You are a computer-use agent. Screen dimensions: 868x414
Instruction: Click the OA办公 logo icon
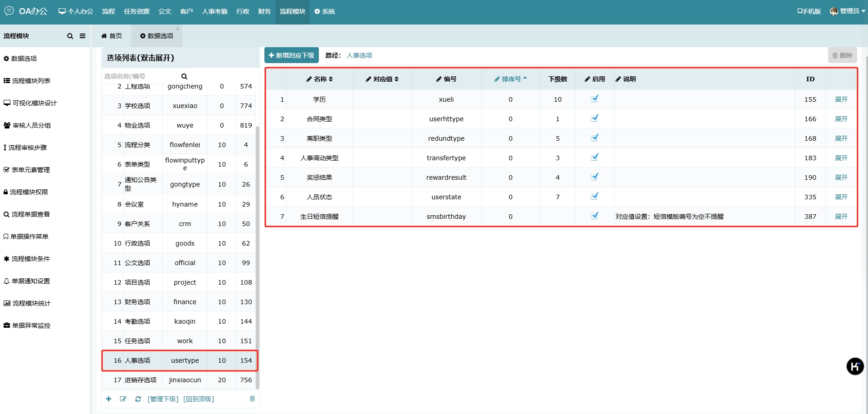click(x=9, y=10)
